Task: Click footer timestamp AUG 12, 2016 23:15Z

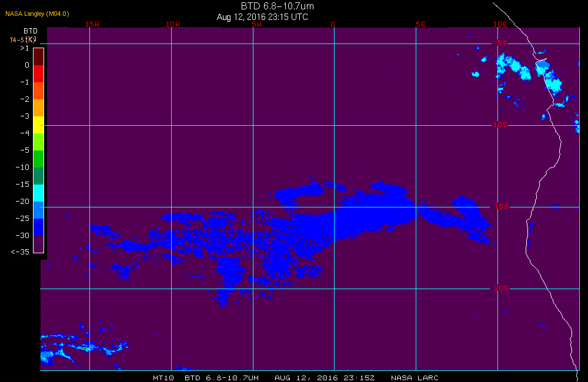Action: tap(325, 378)
